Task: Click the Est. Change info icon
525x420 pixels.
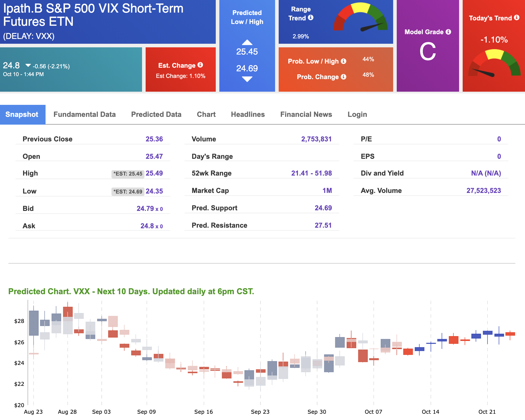Action: pos(200,65)
